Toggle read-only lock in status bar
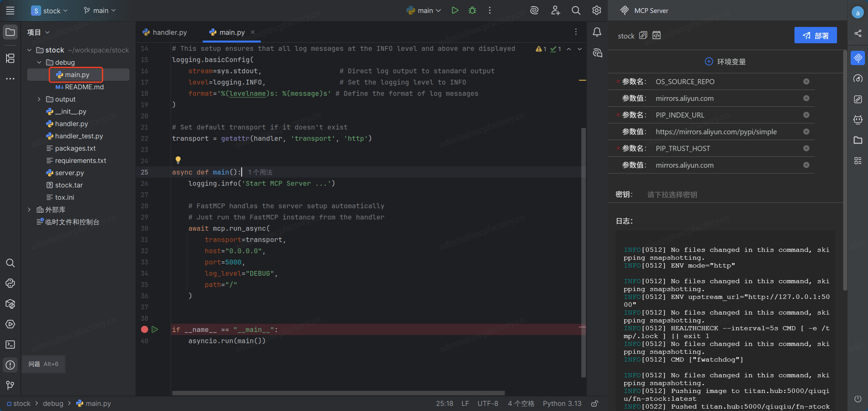 595,404
